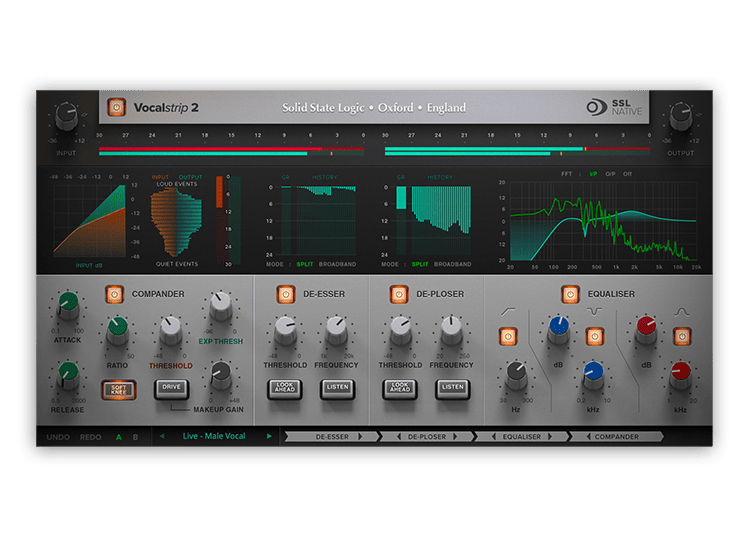The width and height of the screenshot is (750, 538).
Task: Enable De-Ploser Look Ahead button
Action: coord(400,389)
